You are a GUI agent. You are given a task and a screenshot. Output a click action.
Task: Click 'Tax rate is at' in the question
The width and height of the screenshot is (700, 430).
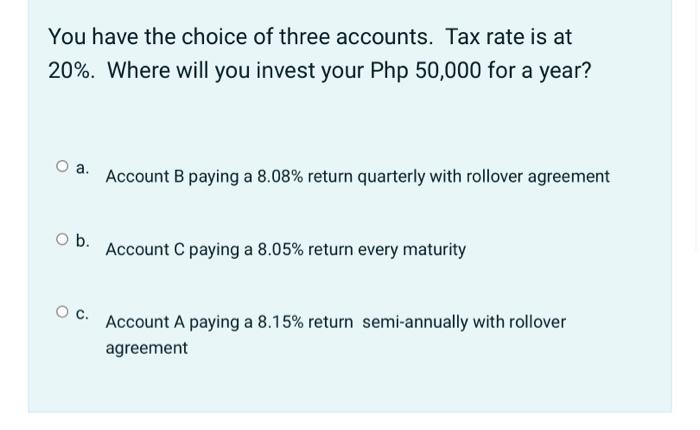tap(508, 37)
